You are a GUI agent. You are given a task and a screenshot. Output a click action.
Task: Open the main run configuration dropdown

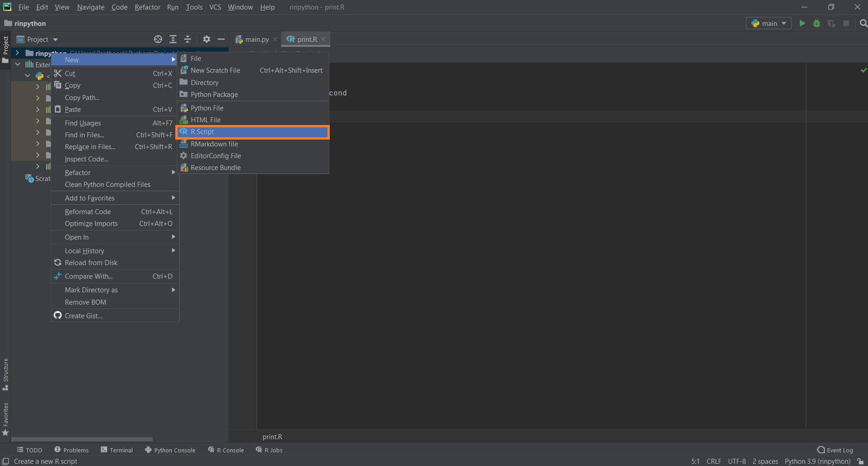769,23
